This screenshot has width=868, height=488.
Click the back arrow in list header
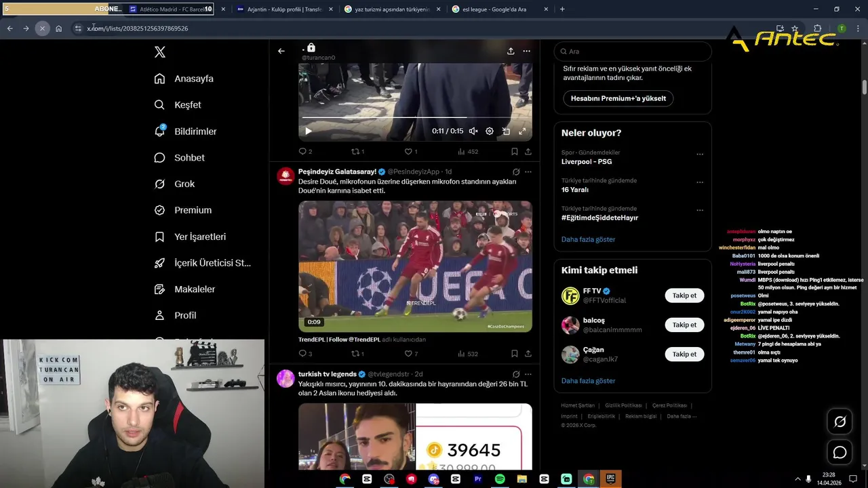[x=281, y=51]
